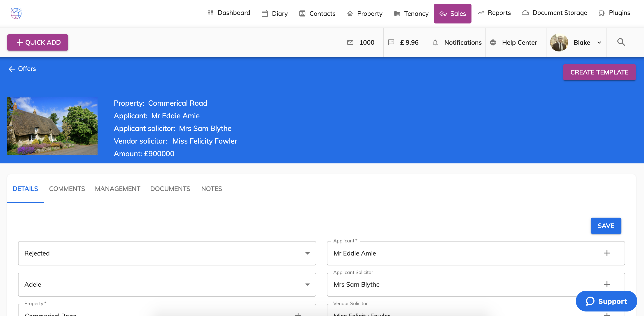The width and height of the screenshot is (644, 316).
Task: Click plus icon in Applicant Solicitor field
Action: 607,284
